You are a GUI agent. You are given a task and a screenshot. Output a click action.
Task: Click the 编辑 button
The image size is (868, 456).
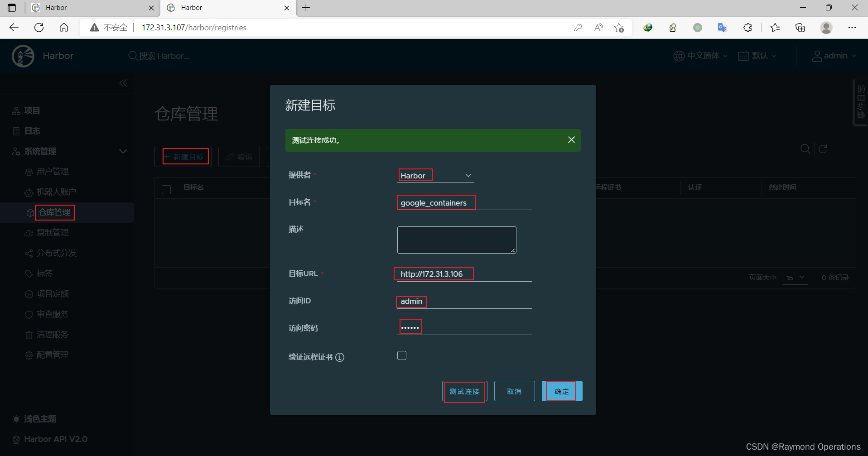(x=239, y=157)
